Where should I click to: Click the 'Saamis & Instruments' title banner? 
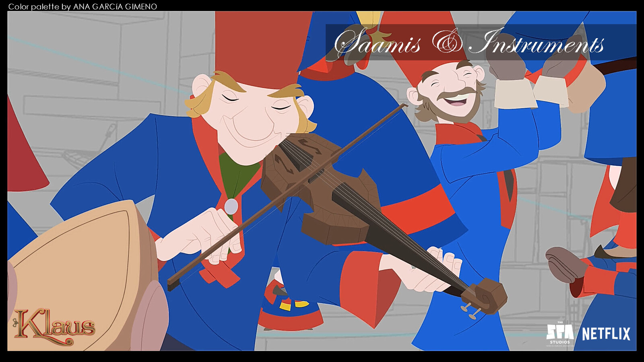(x=481, y=42)
